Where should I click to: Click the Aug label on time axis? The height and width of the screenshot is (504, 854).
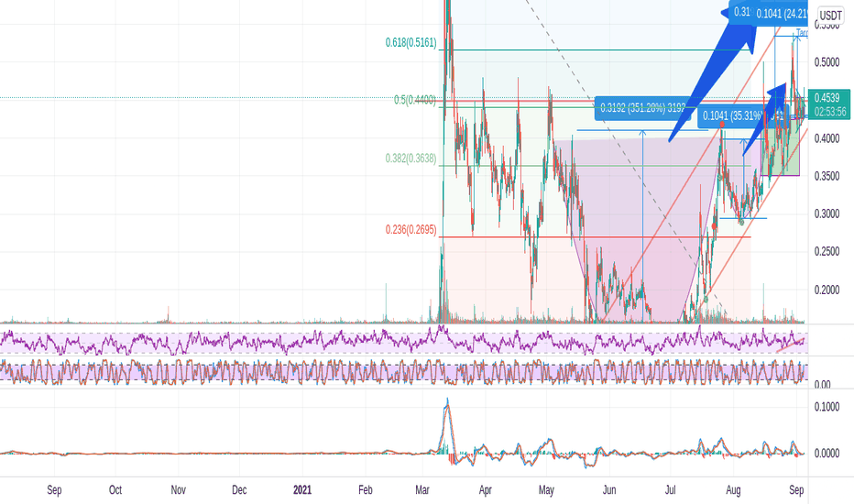click(x=734, y=490)
